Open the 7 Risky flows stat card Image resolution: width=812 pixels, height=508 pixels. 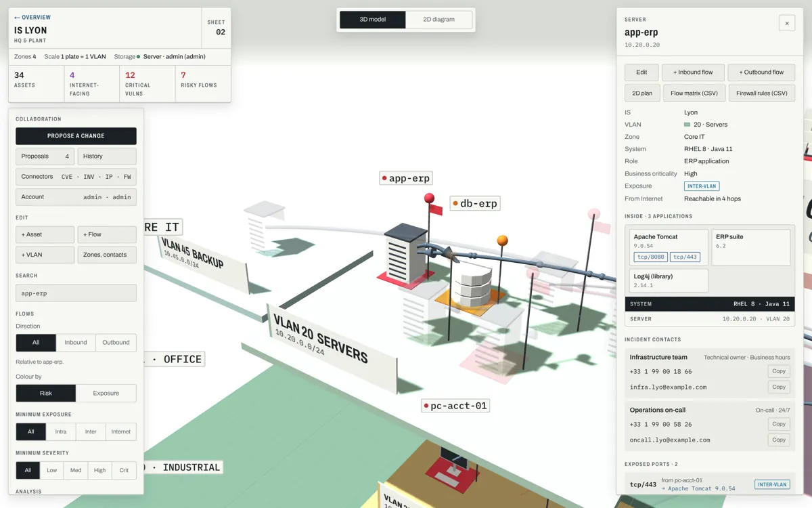(203, 84)
